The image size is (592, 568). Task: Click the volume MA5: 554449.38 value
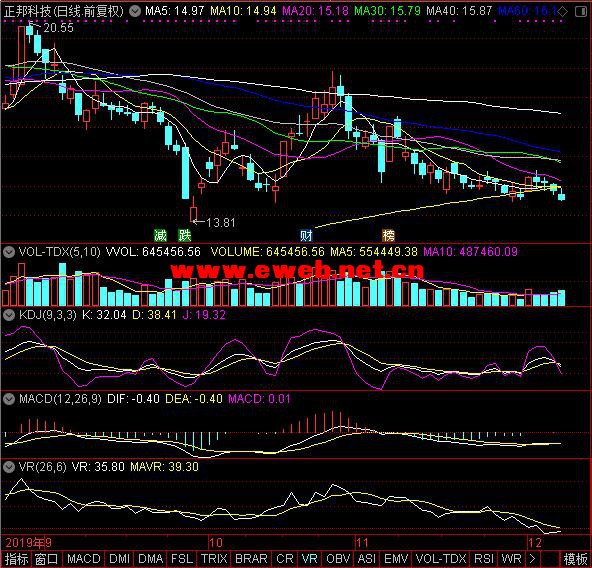click(374, 252)
